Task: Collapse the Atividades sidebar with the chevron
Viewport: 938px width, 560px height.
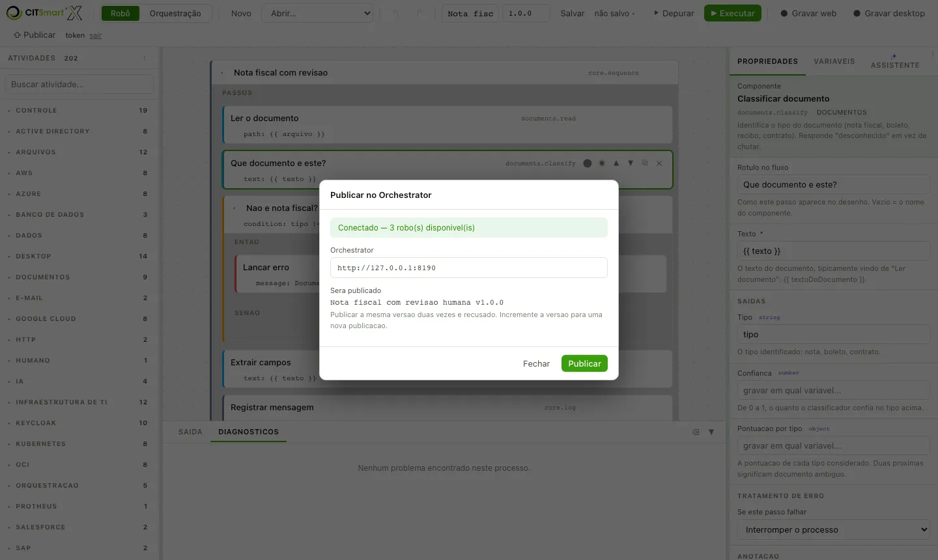Action: [145, 58]
